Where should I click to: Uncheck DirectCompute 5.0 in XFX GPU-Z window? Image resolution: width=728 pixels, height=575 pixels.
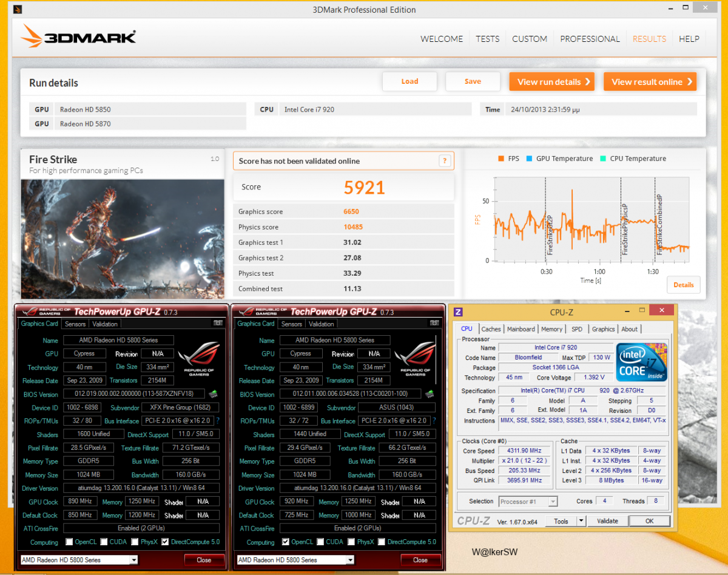pyautogui.click(x=165, y=542)
